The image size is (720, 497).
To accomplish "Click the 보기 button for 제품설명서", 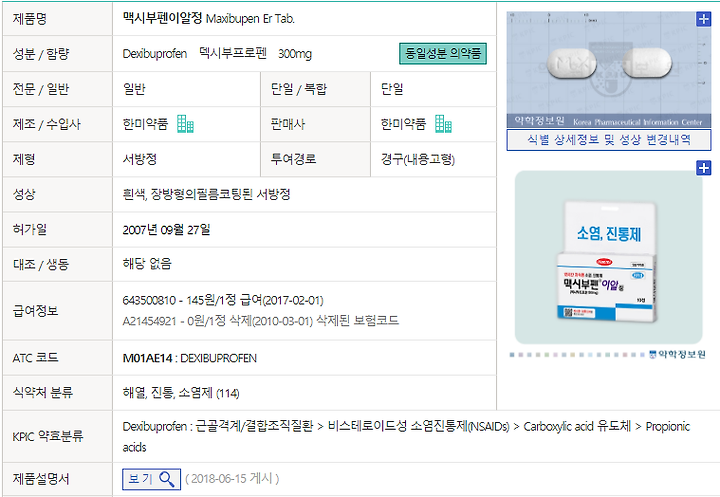I will click(152, 479).
